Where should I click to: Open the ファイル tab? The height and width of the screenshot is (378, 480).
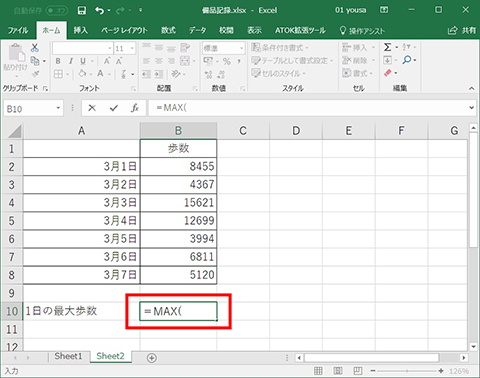click(18, 30)
